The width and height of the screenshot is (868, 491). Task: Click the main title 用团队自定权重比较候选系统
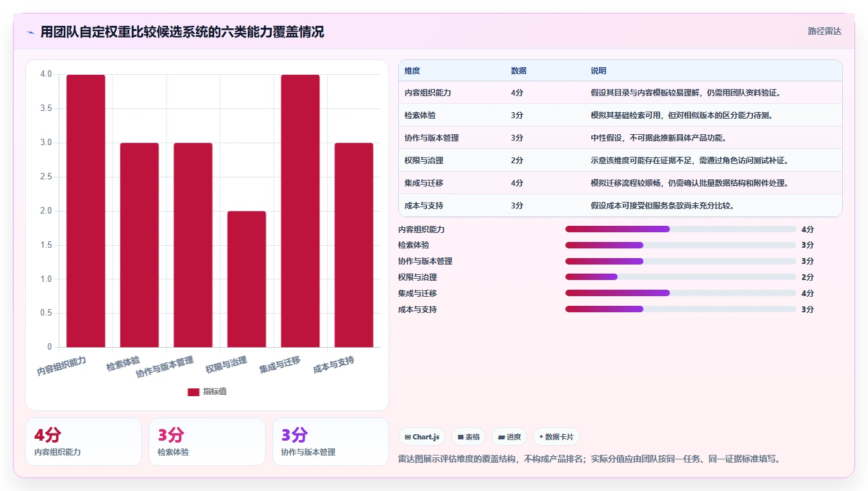tap(182, 32)
